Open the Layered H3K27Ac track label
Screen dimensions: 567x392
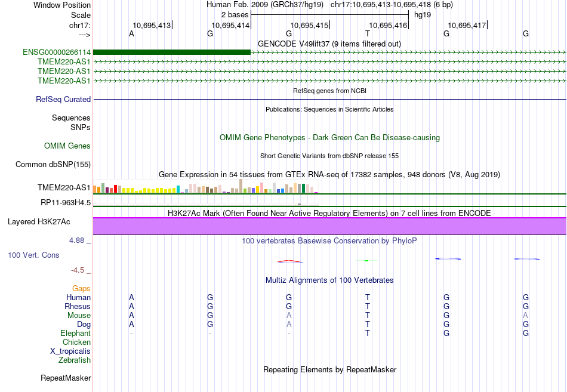pyautogui.click(x=39, y=222)
